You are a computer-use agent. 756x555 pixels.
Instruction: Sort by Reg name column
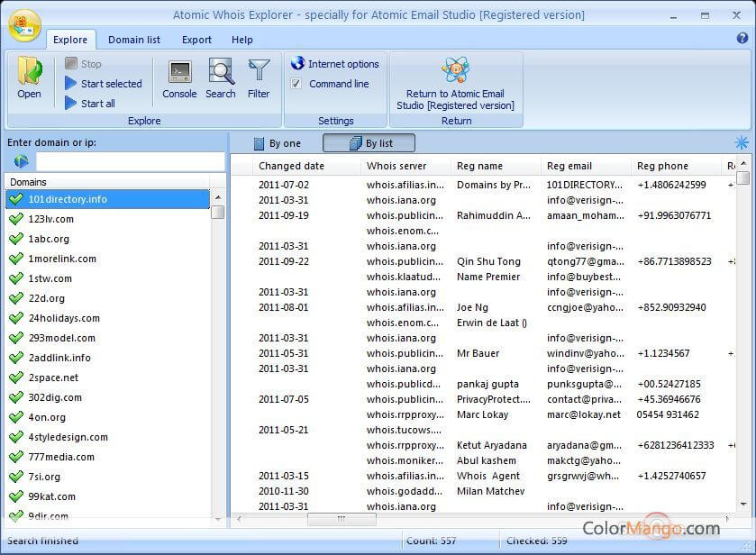tap(496, 166)
